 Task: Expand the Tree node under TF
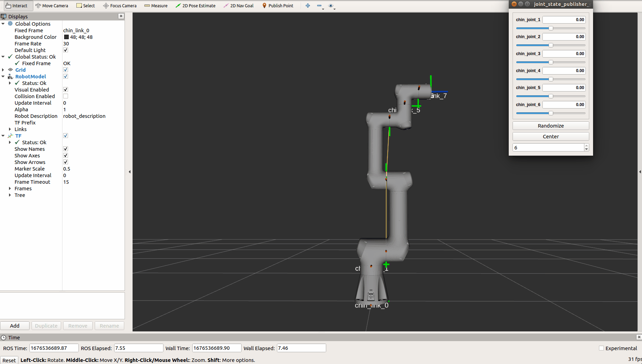(x=10, y=195)
